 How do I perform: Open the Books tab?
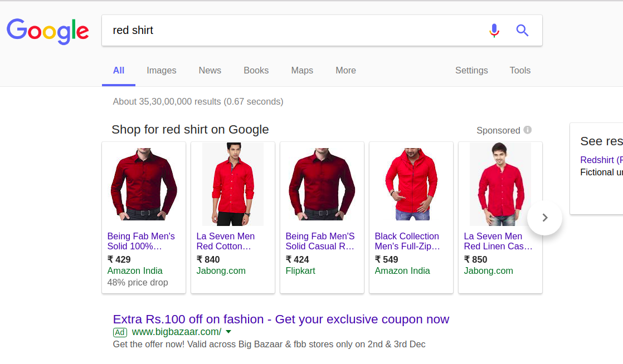(256, 71)
